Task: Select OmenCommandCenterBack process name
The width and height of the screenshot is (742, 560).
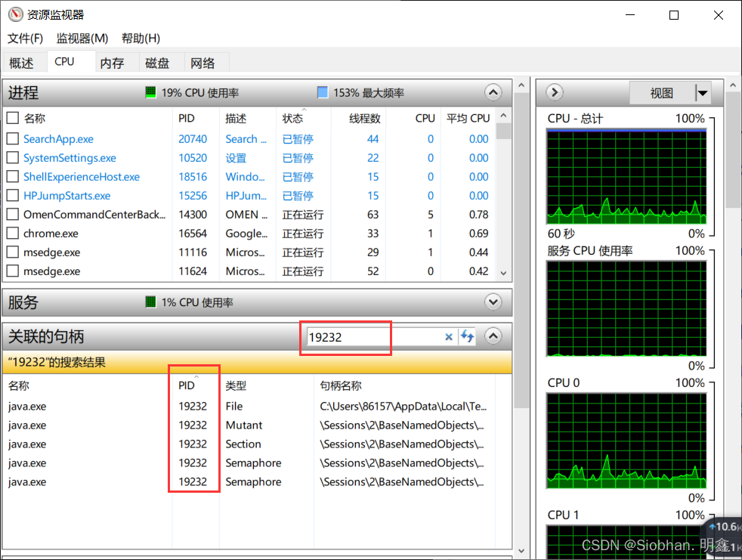Action: coord(94,215)
